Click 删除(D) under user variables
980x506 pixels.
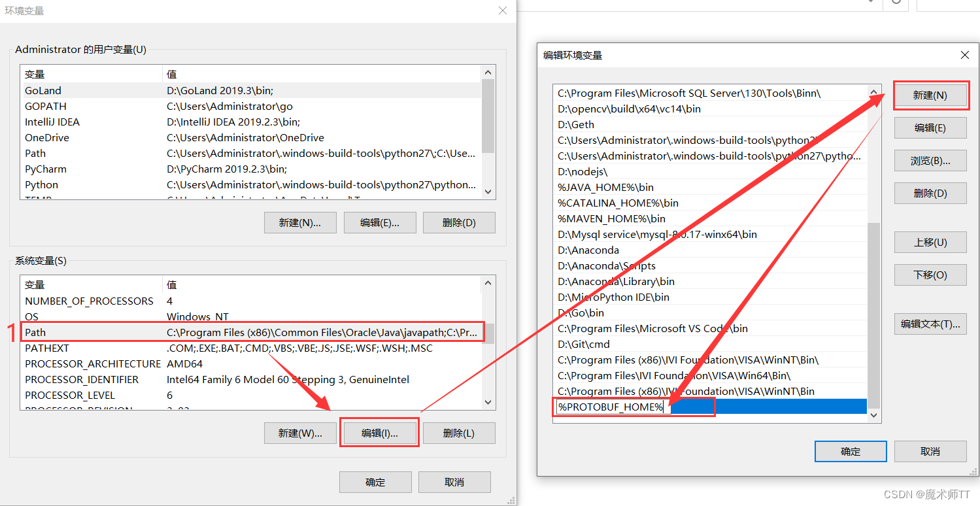[x=459, y=223]
